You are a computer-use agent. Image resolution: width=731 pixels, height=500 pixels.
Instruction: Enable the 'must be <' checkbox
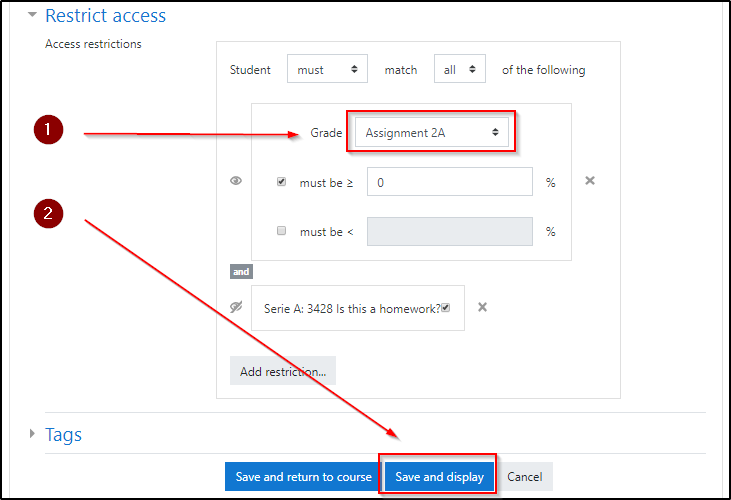(282, 231)
